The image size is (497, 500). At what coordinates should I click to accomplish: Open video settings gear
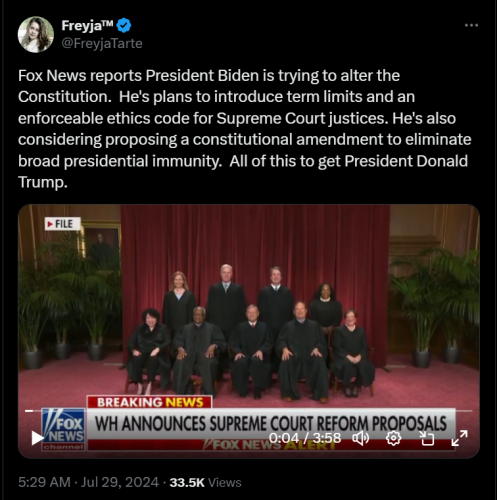coord(393,438)
